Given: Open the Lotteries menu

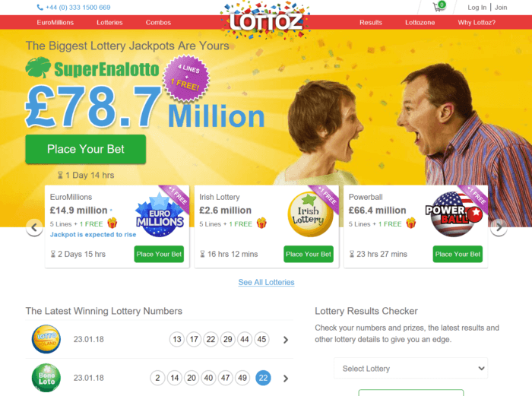Looking at the screenshot, I should click(109, 22).
